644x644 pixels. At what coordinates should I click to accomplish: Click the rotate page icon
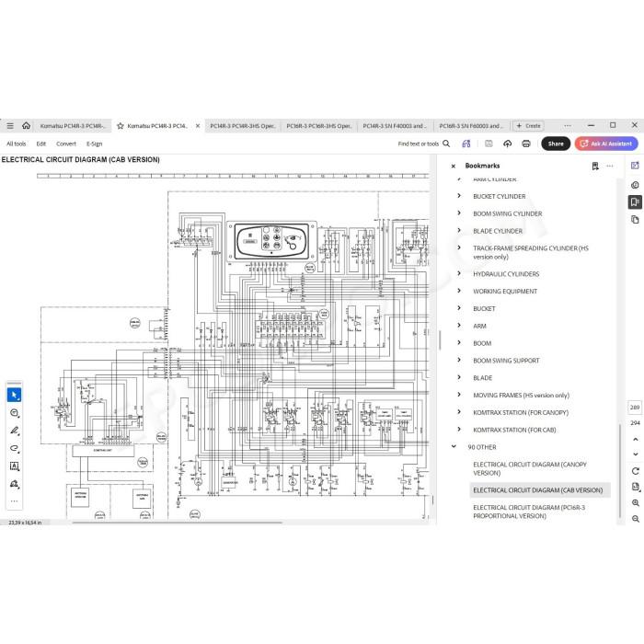pos(636,471)
